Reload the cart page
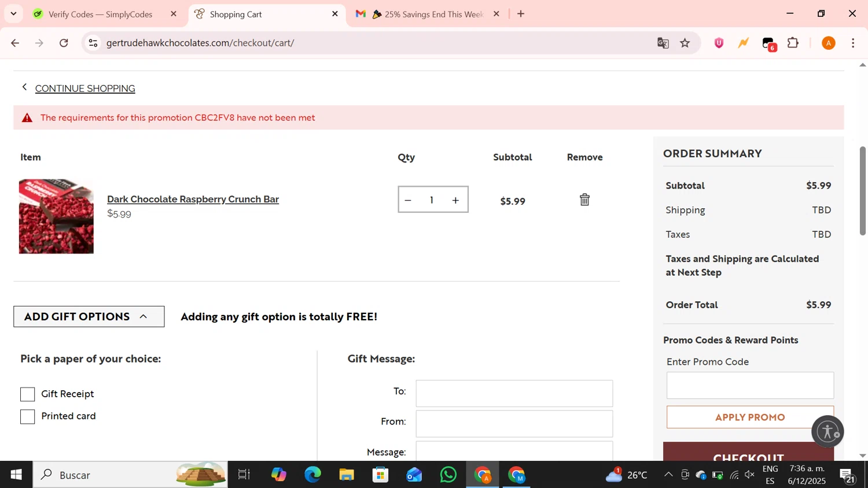868x488 pixels. tap(64, 43)
